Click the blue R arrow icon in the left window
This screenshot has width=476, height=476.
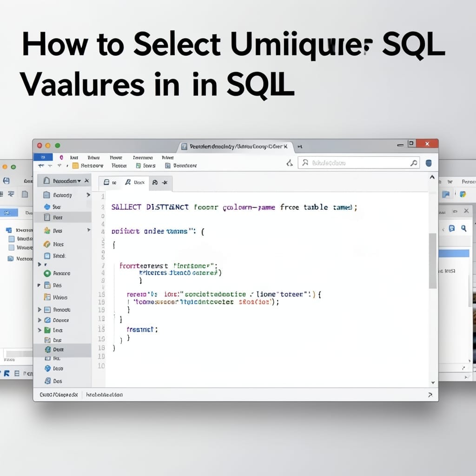7,373
